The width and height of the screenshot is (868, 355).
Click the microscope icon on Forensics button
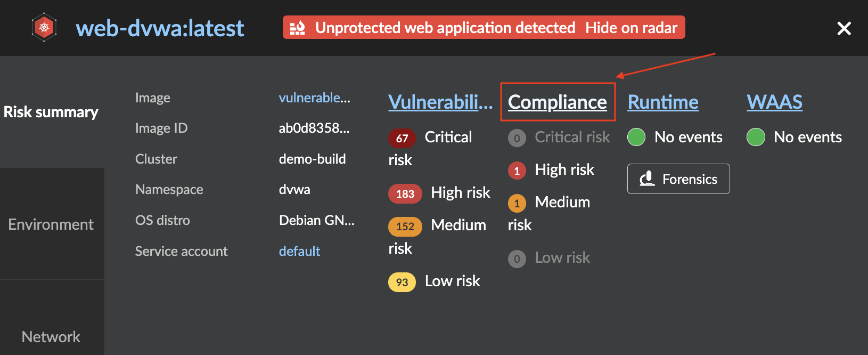click(x=647, y=179)
